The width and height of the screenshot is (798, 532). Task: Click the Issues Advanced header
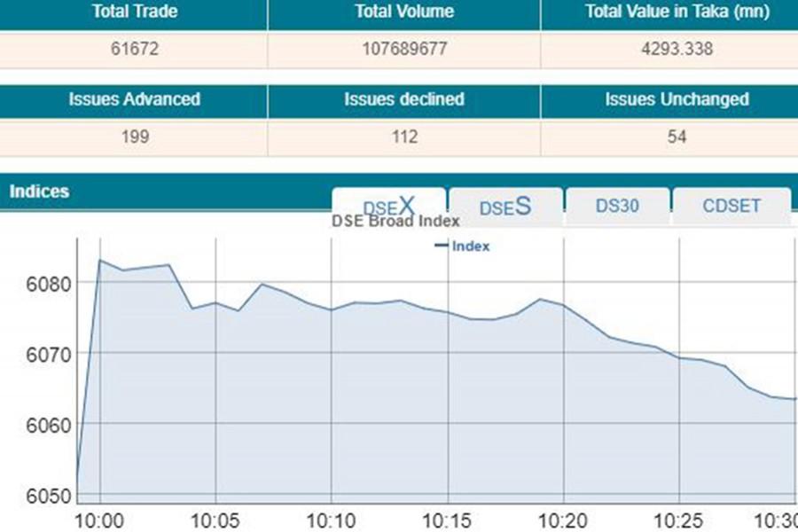(x=134, y=99)
